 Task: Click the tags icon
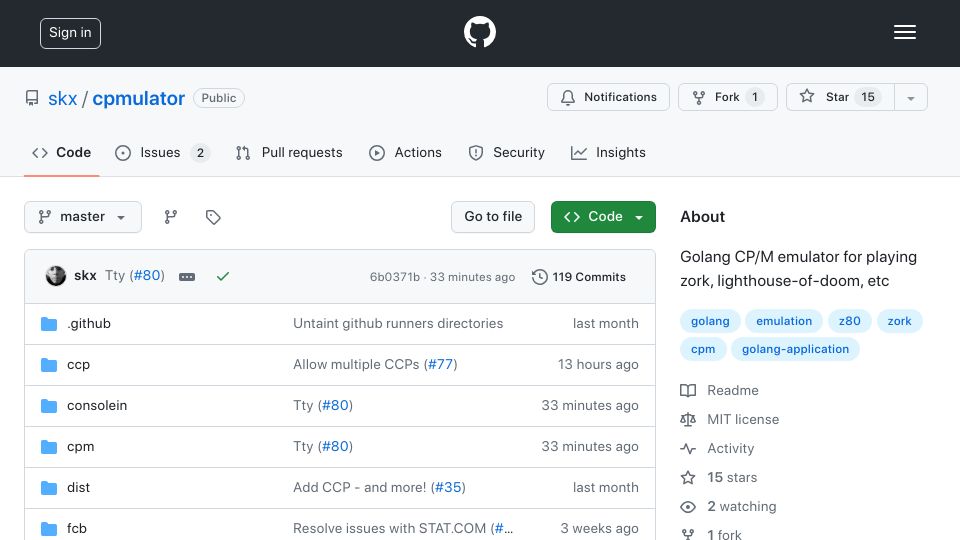213,217
